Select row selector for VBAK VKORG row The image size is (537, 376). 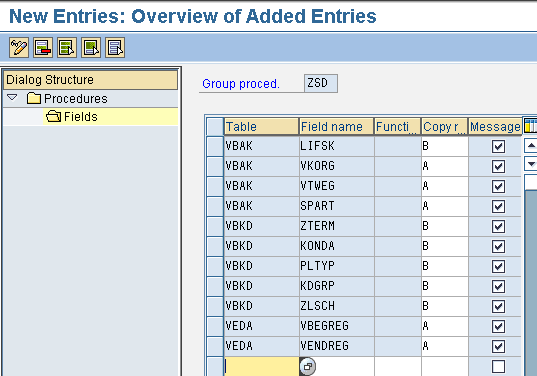tap(215, 166)
